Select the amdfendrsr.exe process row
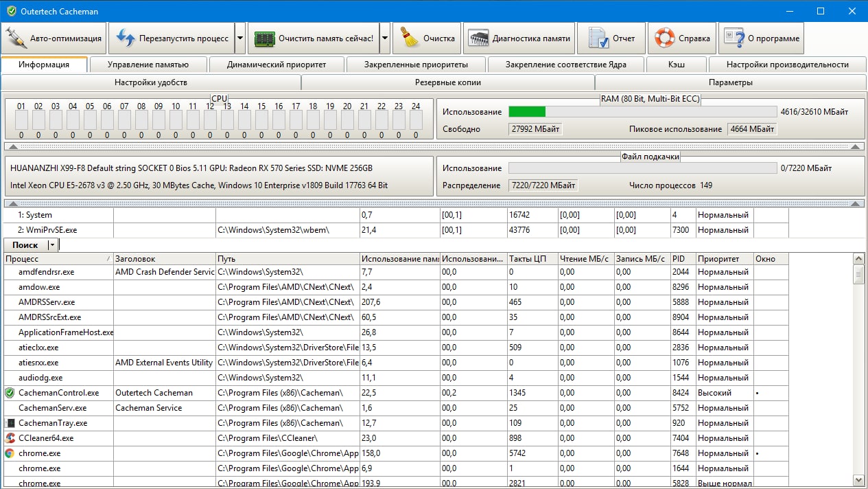This screenshot has height=489, width=868. tap(396, 272)
